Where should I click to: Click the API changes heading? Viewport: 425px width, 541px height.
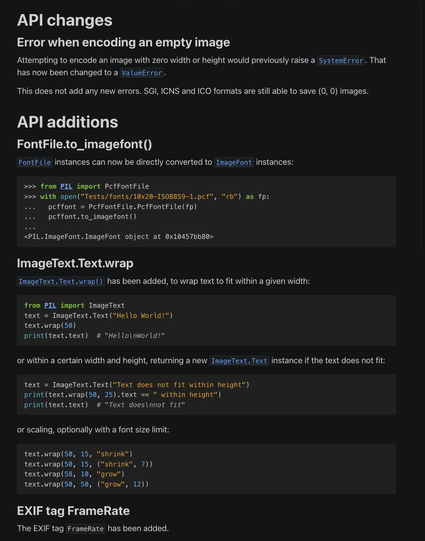[65, 20]
